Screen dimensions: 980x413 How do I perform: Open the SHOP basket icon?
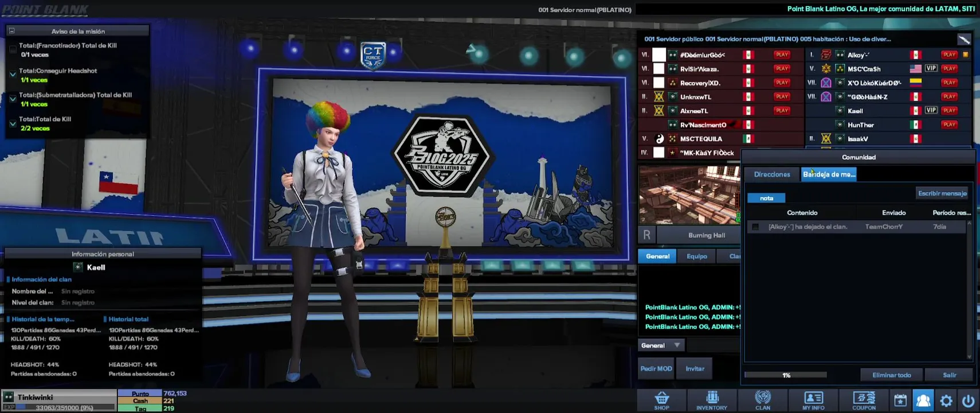click(x=662, y=400)
